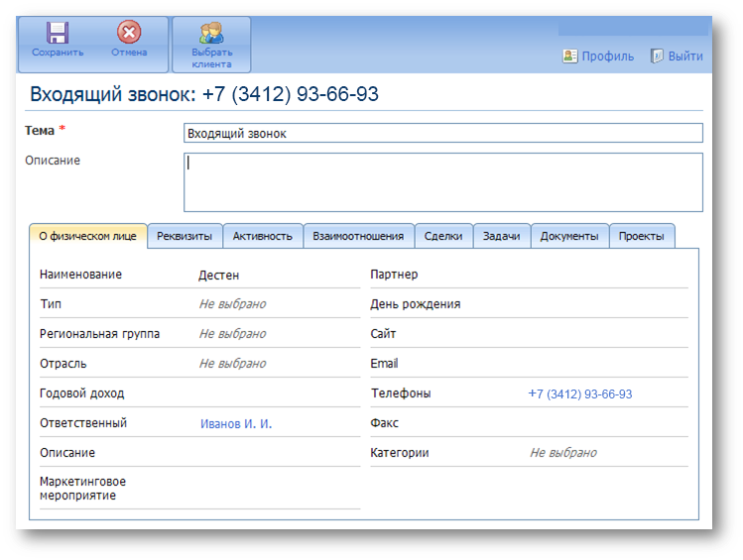Click the Отмена button label
The width and height of the screenshot is (743, 560).
(129, 53)
